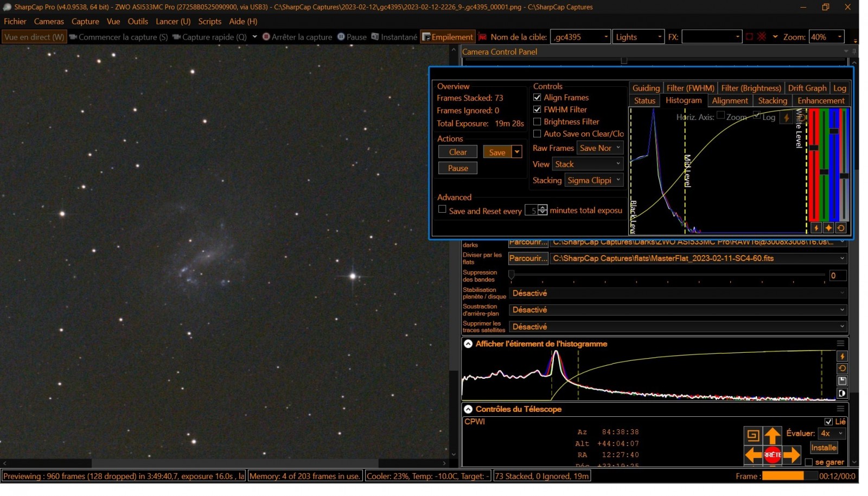This screenshot has width=868, height=496.
Task: Click the Clear button in Actions
Action: [x=458, y=152]
